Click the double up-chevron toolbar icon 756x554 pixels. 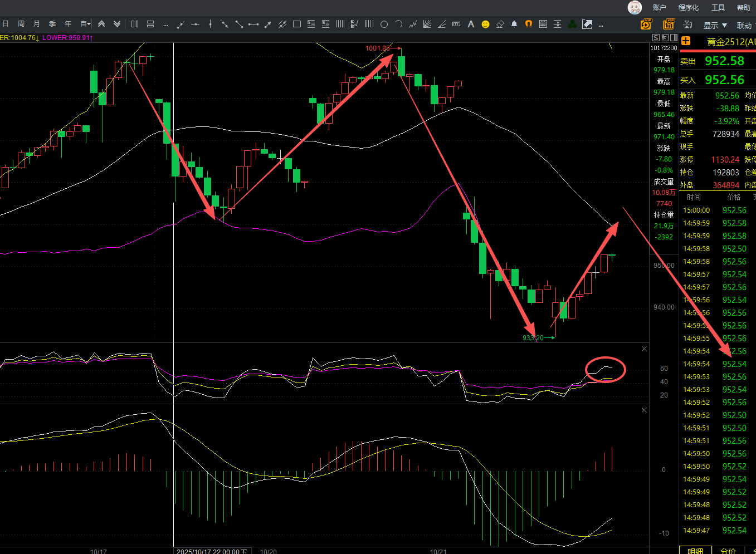(101, 24)
